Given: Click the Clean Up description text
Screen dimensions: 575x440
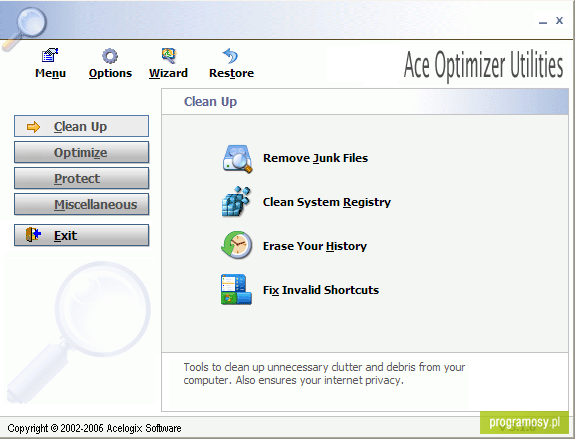Looking at the screenshot, I should [324, 373].
